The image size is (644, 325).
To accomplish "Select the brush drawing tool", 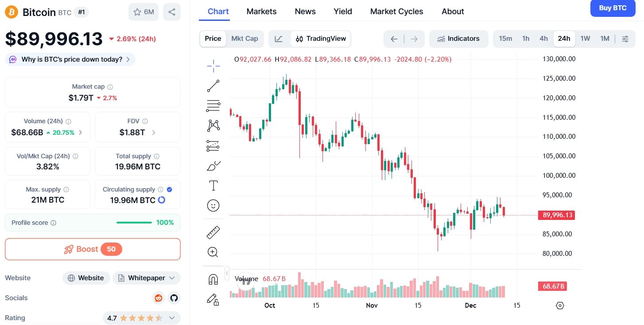I will point(213,165).
